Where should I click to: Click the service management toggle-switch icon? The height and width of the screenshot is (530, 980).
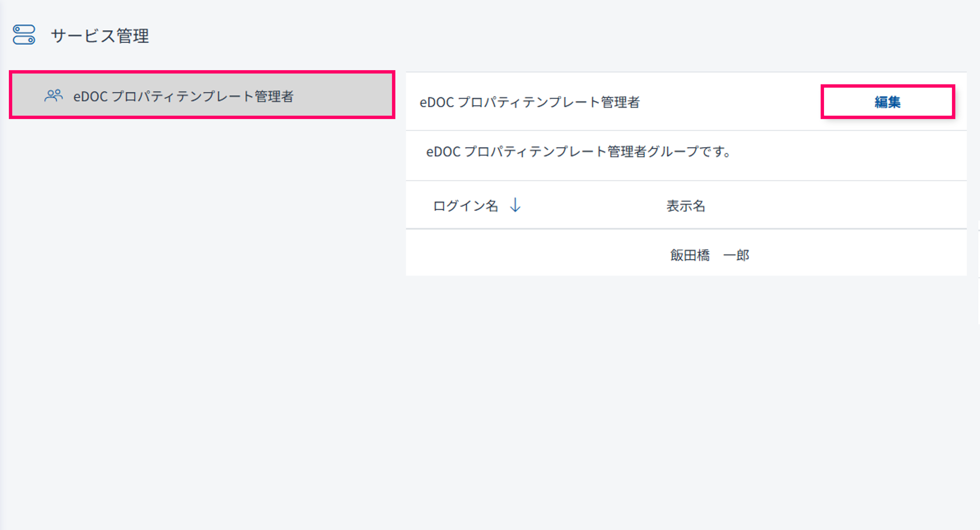click(x=24, y=35)
